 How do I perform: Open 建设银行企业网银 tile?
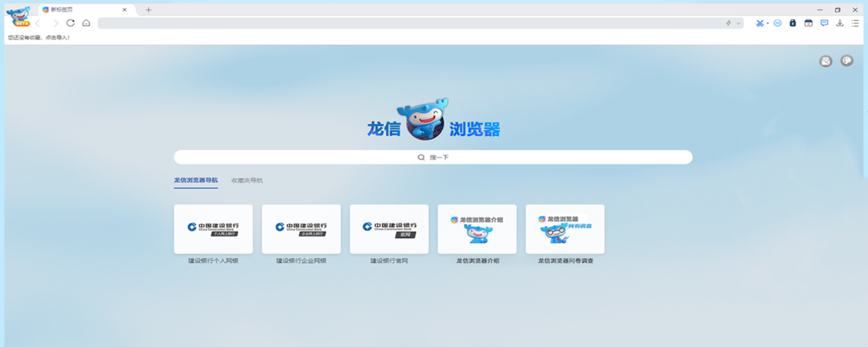coord(302,229)
